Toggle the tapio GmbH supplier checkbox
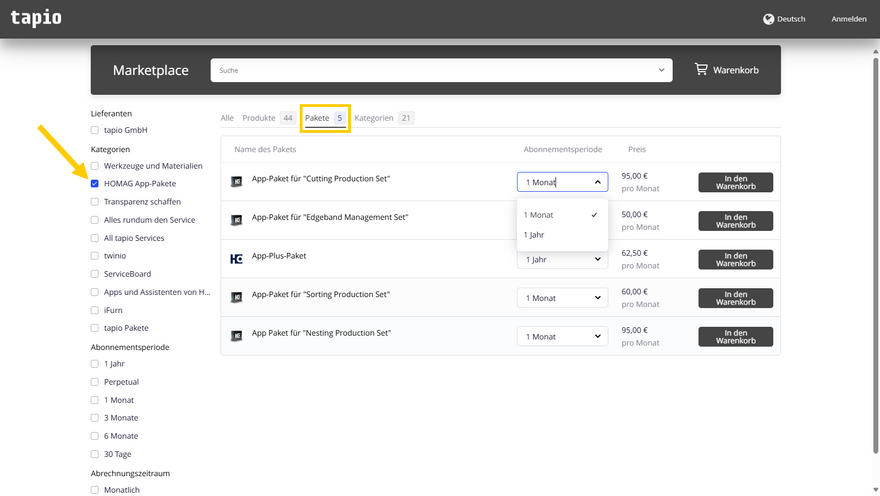The image size is (880, 496). (x=94, y=130)
